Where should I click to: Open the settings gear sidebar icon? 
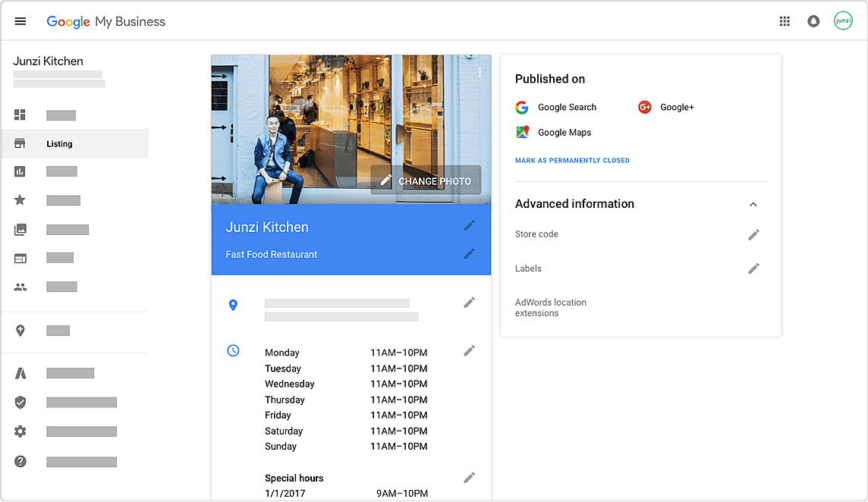coord(20,431)
